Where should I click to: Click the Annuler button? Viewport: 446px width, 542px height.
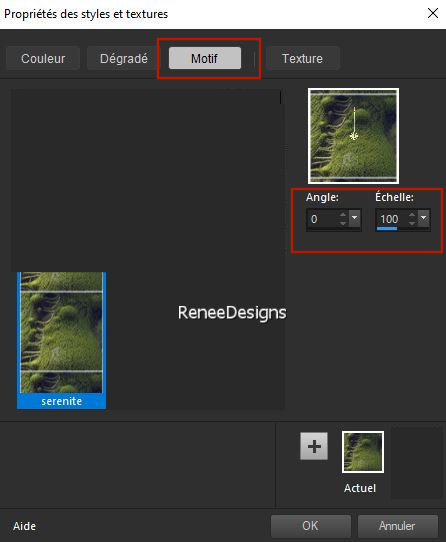[x=398, y=526]
